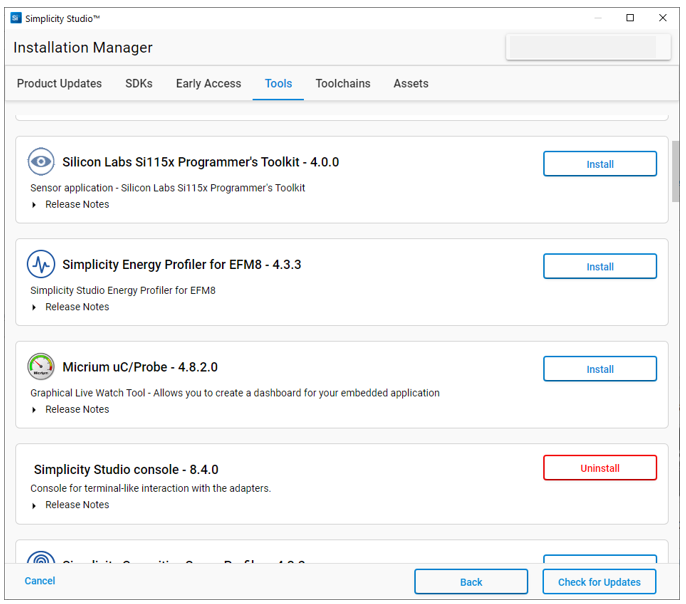Select the Early Access tab
686x604 pixels.
[208, 84]
